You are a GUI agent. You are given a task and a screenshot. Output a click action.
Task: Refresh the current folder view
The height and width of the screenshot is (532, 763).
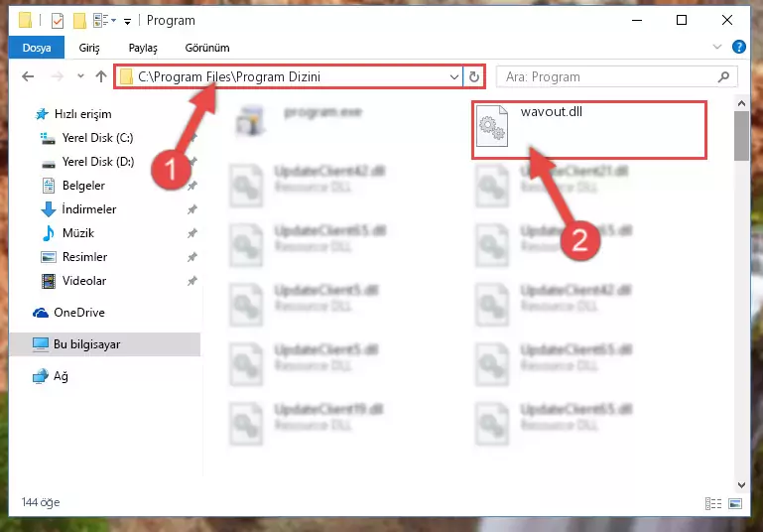click(473, 76)
